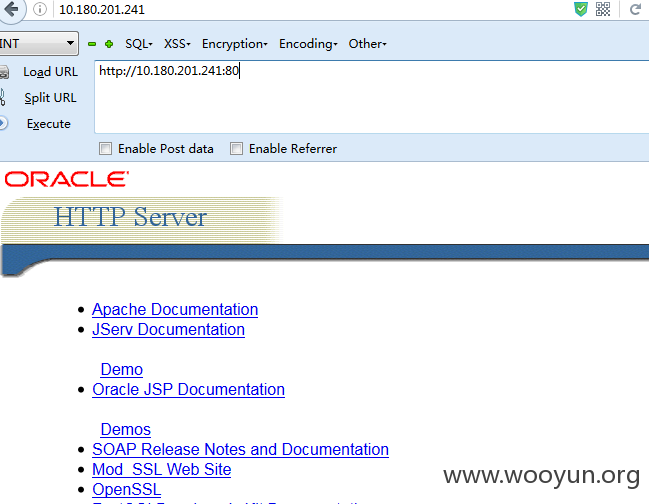Open the INT dropdown selector
Screen dimensions: 649x504
pos(39,43)
